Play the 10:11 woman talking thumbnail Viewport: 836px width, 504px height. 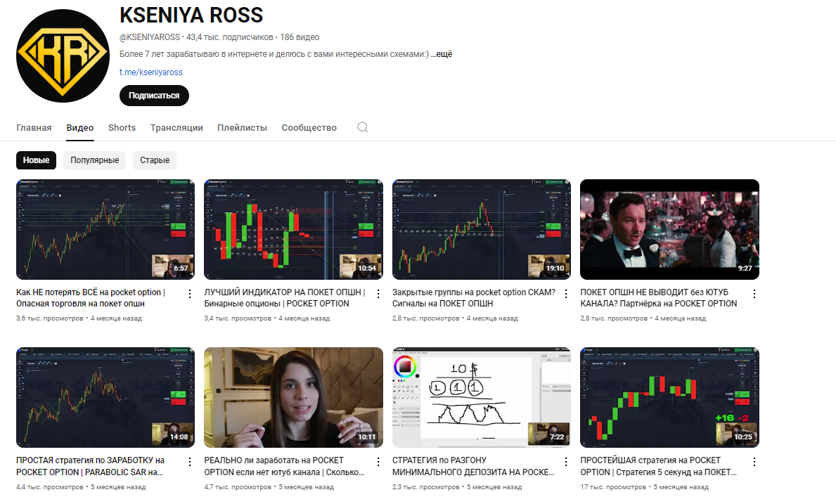pos(294,397)
